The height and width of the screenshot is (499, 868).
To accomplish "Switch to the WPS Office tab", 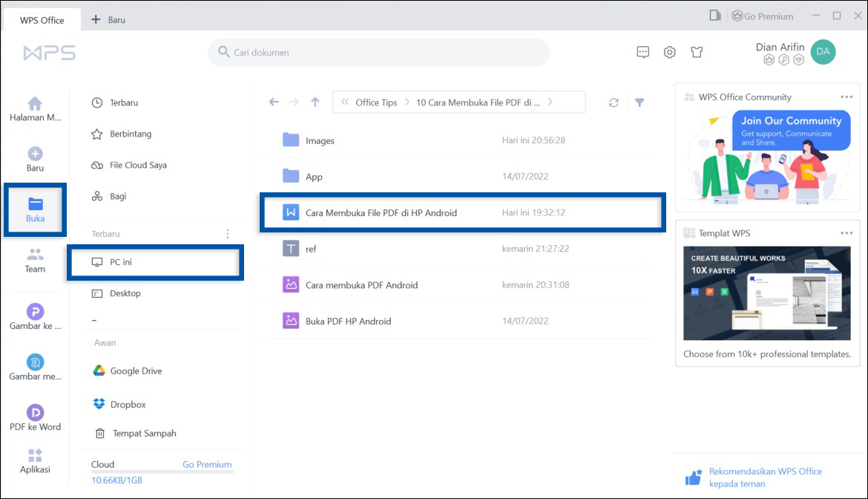I will click(41, 20).
